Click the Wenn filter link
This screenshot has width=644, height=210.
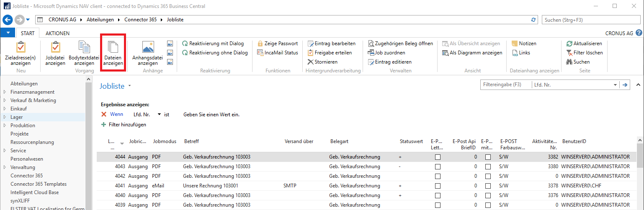[x=116, y=114]
